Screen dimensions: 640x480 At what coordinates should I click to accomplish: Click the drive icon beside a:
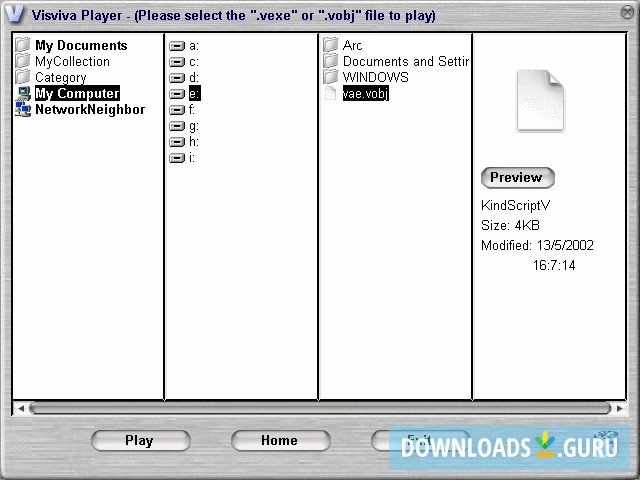tap(177, 46)
